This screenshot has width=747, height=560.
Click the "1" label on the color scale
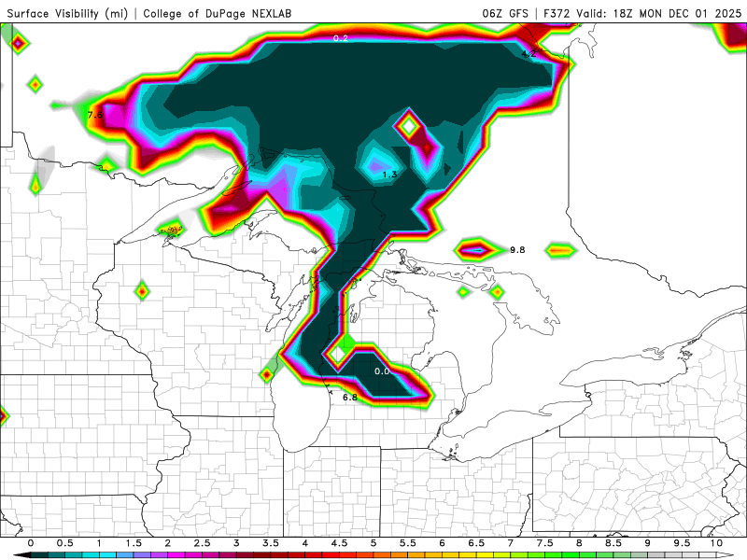point(99,543)
